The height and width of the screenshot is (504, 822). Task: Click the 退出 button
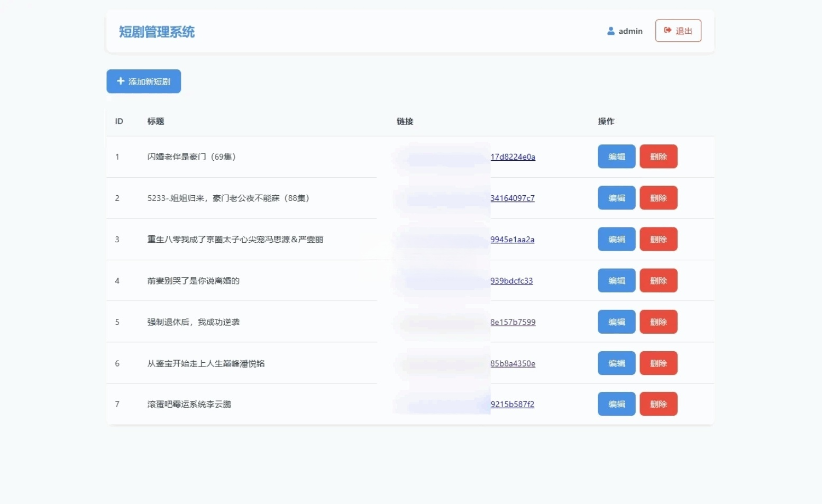[678, 31]
